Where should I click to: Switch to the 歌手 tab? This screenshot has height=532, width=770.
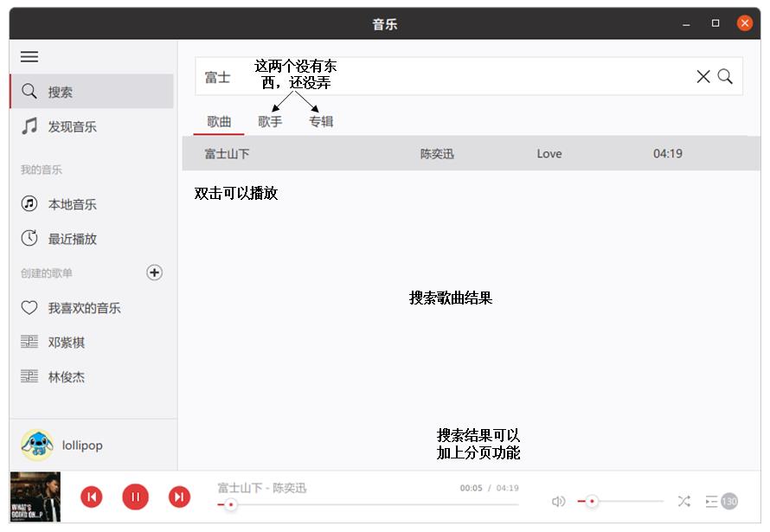pyautogui.click(x=270, y=122)
